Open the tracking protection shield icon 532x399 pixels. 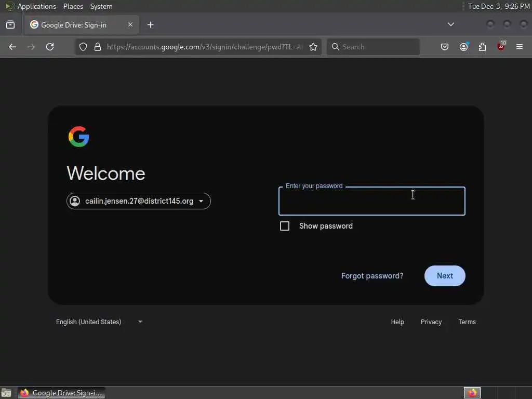click(83, 47)
